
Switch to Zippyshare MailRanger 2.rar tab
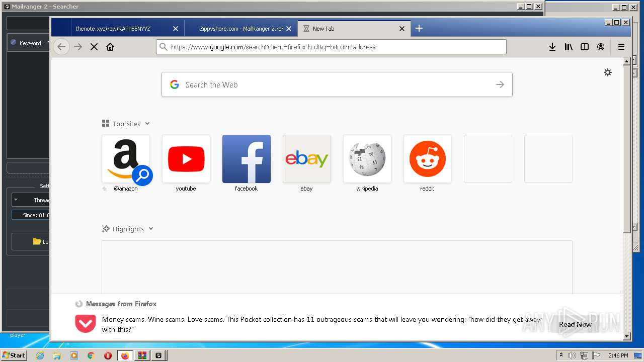click(241, 29)
